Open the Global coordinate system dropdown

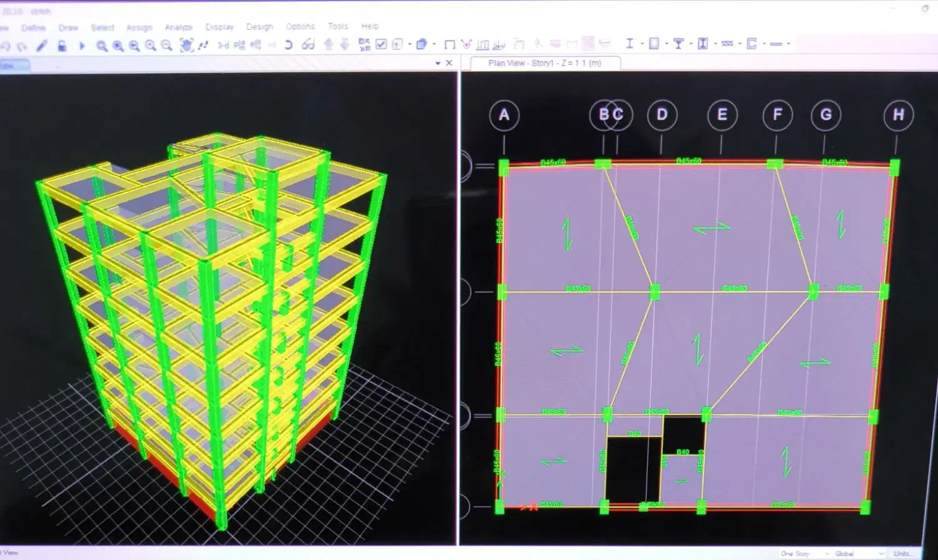(859, 554)
